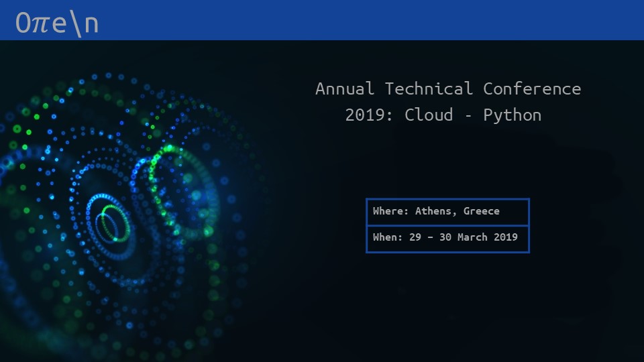Click the word 'Annual' in the title
This screenshot has width=644, height=362.
click(x=344, y=88)
